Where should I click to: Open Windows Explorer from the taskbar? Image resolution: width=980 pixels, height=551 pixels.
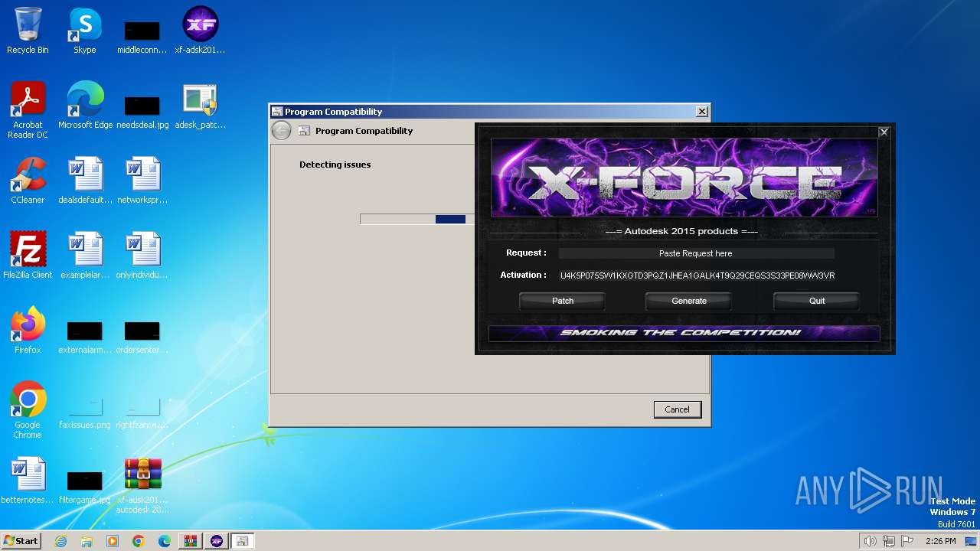[x=87, y=541]
